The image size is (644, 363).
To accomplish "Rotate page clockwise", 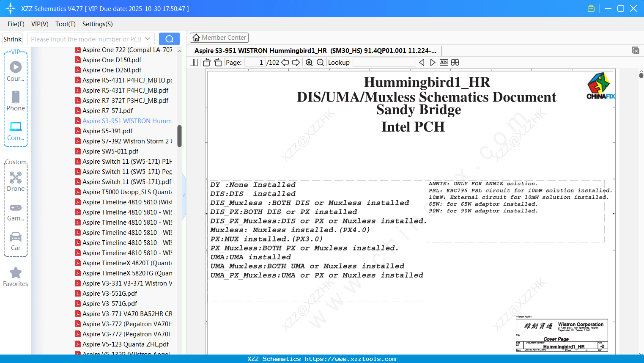I will coord(218,62).
